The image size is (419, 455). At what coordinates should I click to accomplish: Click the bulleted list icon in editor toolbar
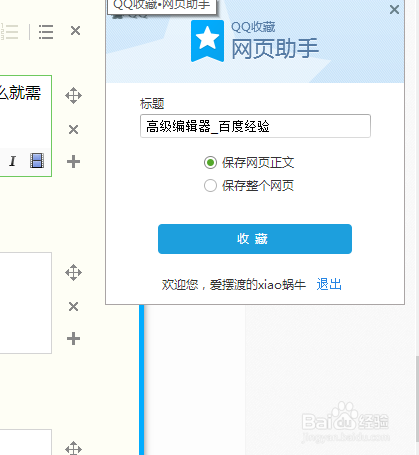point(46,32)
